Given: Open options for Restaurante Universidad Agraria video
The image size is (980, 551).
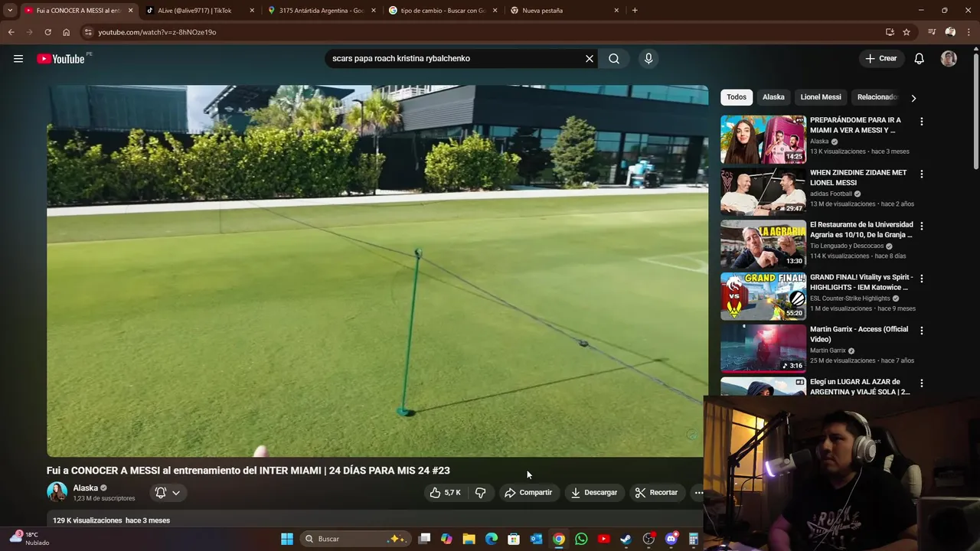Looking at the screenshot, I should click(921, 227).
